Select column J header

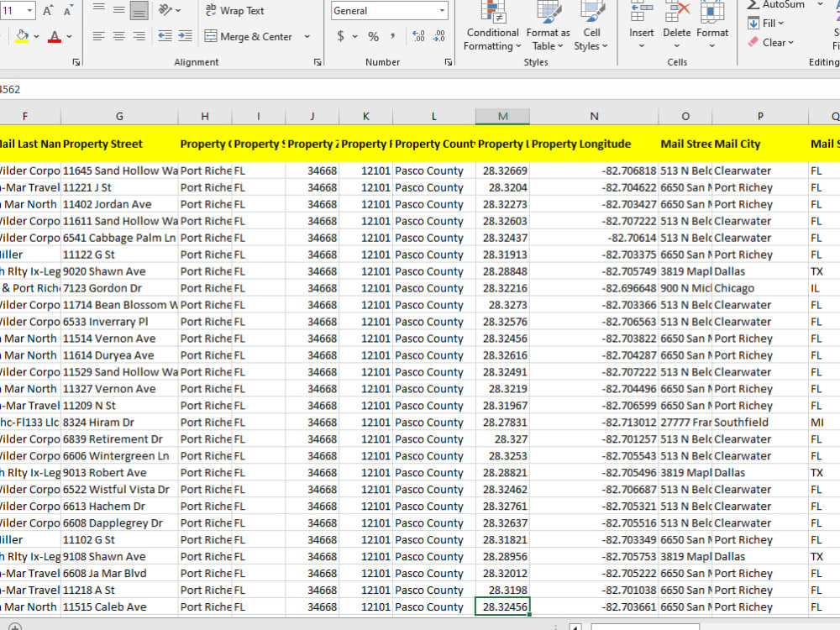pyautogui.click(x=312, y=116)
